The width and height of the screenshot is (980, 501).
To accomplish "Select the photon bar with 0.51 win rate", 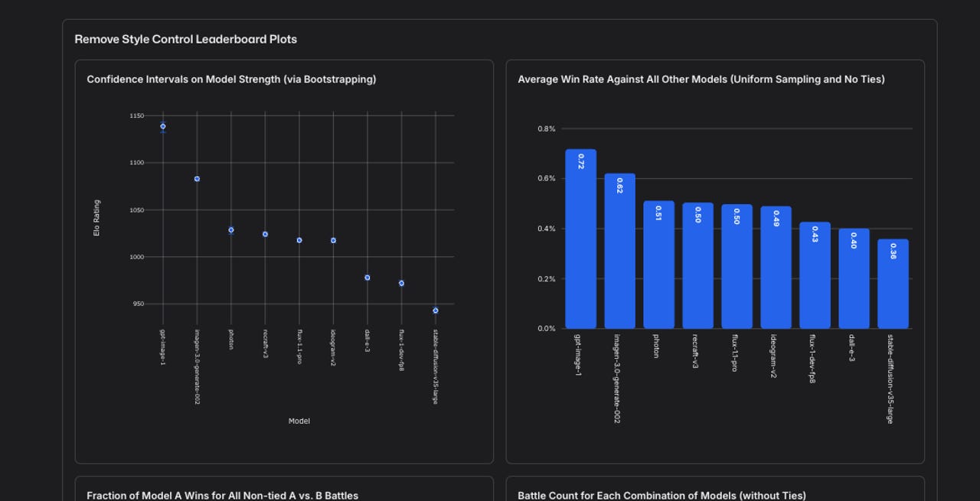I will click(658, 265).
